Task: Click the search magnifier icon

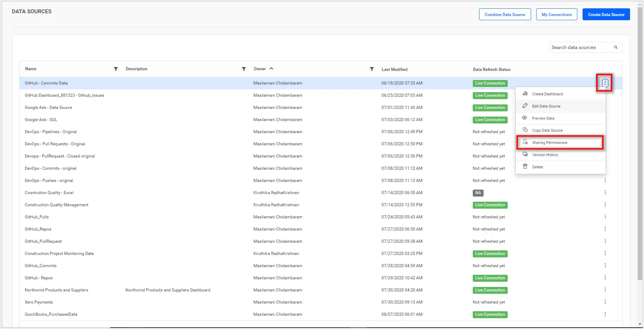Action: 616,47
